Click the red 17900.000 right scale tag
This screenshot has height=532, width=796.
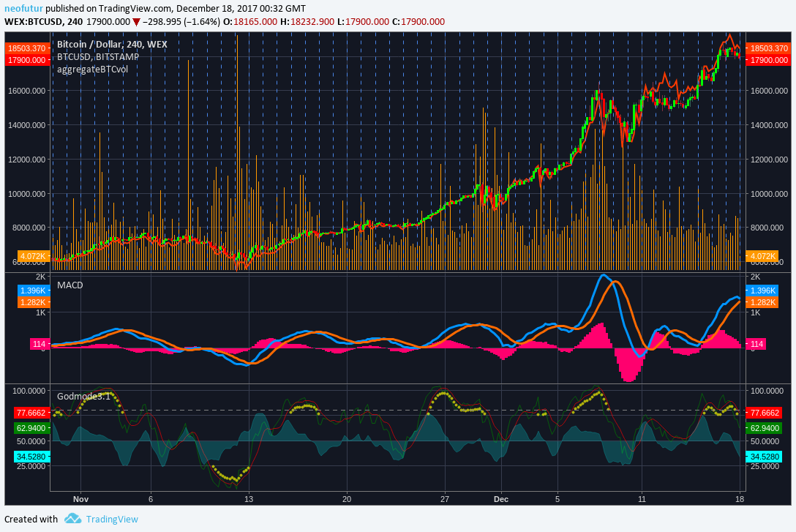point(769,60)
